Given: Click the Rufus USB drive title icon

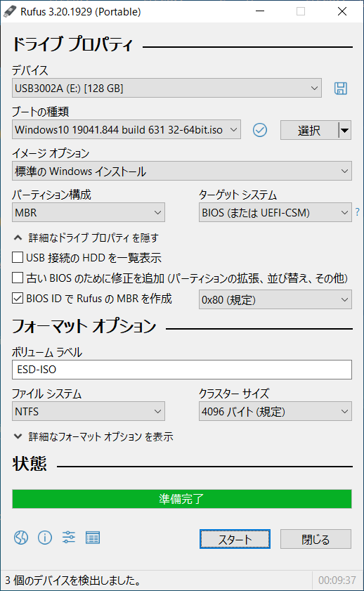Looking at the screenshot, I should tap(10, 12).
